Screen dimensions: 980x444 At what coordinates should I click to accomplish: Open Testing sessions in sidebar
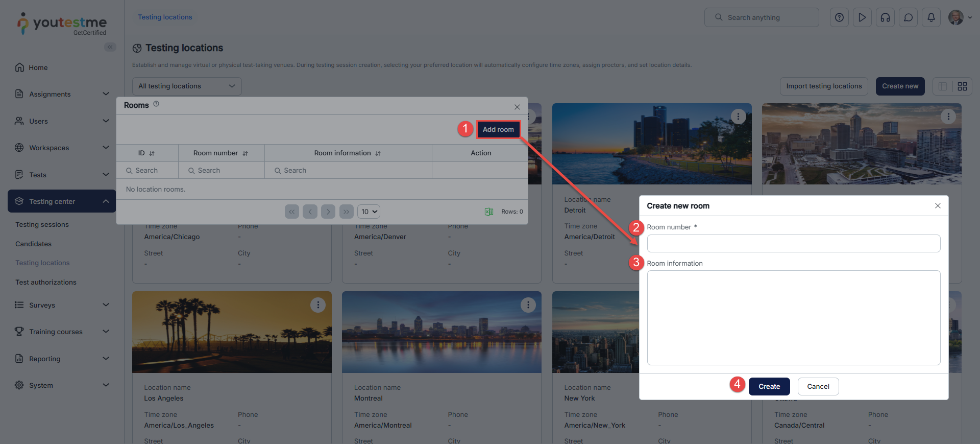(42, 224)
